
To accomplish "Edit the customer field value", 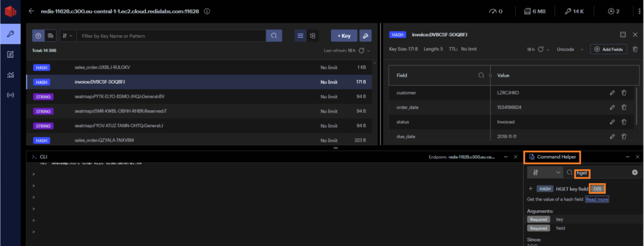I will tap(613, 93).
